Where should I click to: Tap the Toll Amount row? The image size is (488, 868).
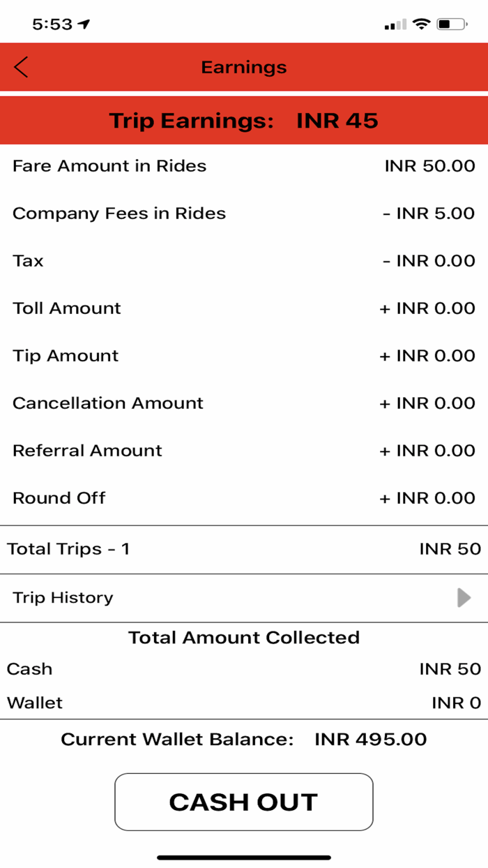(x=244, y=308)
